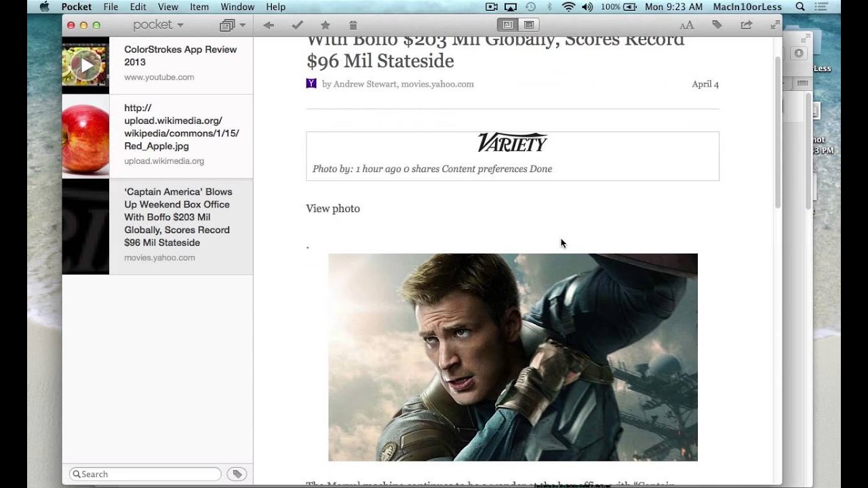The width and height of the screenshot is (868, 488).
Task: Open the Item menu
Action: 199,7
